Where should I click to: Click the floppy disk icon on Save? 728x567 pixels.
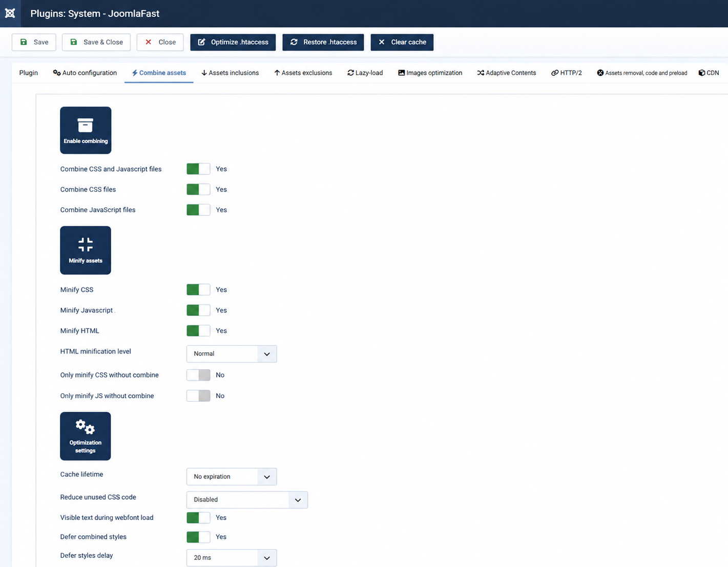[x=24, y=42]
